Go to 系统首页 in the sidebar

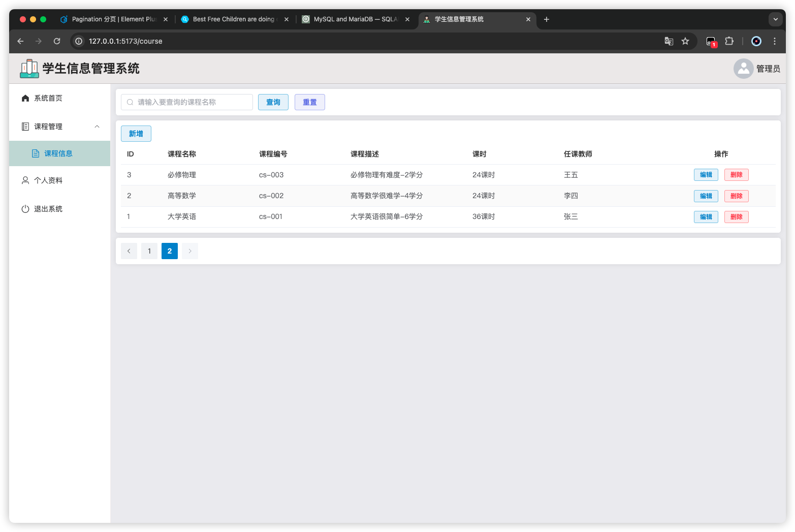click(60, 98)
